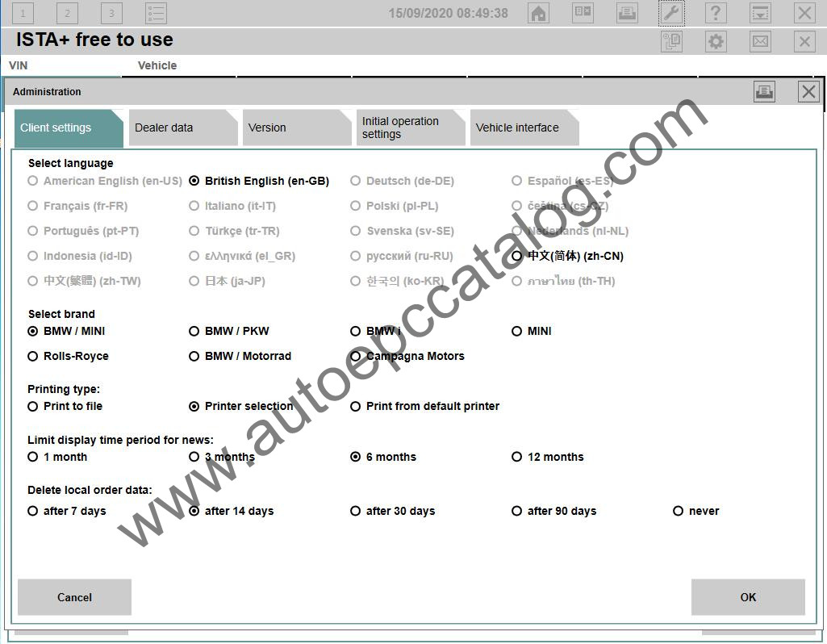This screenshot has width=827, height=644.
Task: Click the envelope mail icon
Action: pyautogui.click(x=761, y=41)
